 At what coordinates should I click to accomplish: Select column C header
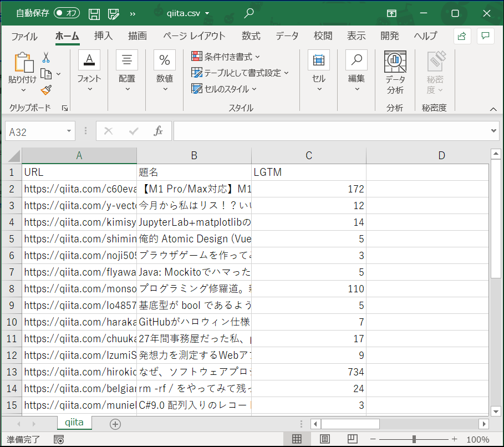click(309, 156)
